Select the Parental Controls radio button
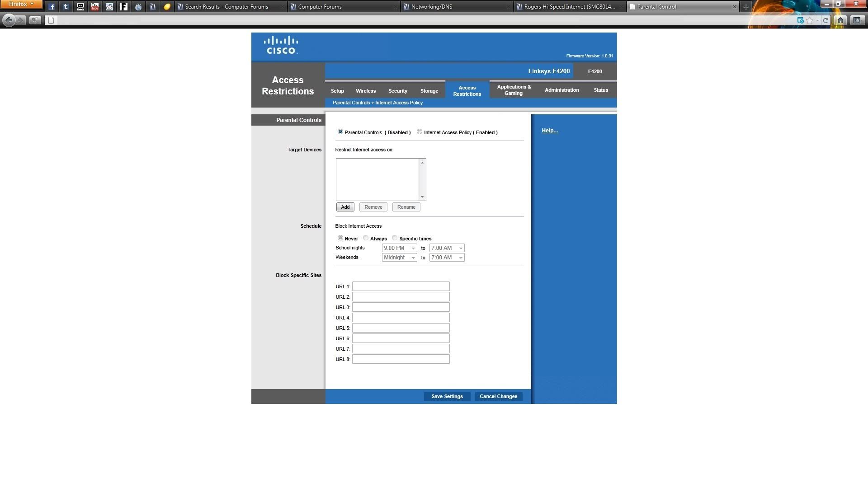The width and height of the screenshot is (868, 488). point(340,131)
